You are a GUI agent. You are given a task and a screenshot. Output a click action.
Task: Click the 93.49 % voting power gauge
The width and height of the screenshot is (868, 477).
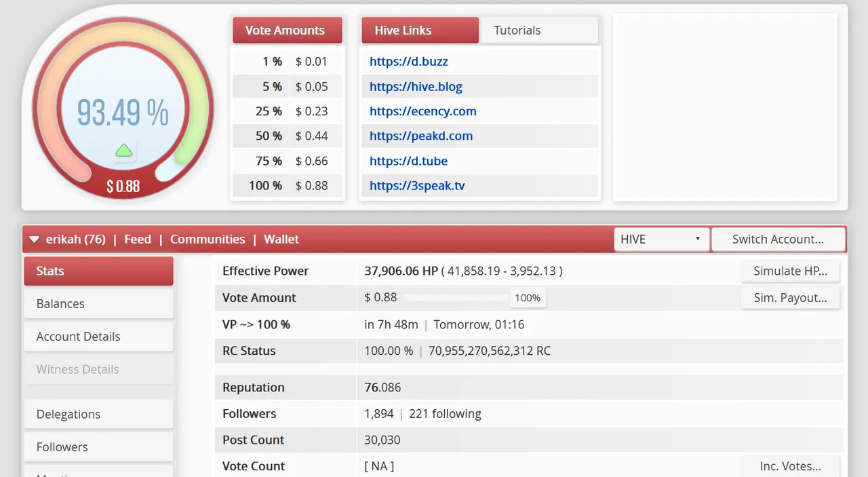coord(123,109)
